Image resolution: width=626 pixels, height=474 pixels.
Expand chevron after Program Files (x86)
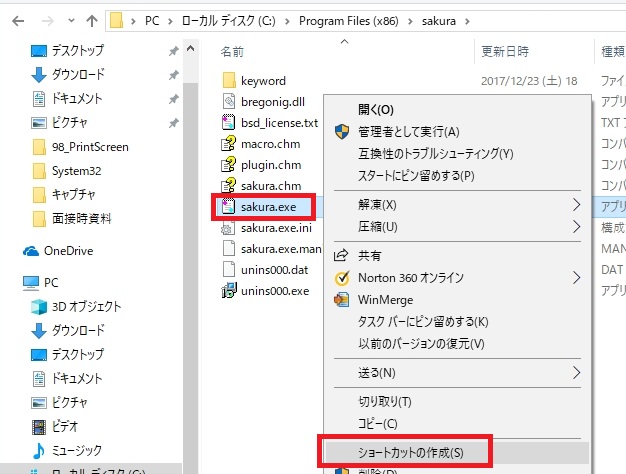click(x=410, y=21)
